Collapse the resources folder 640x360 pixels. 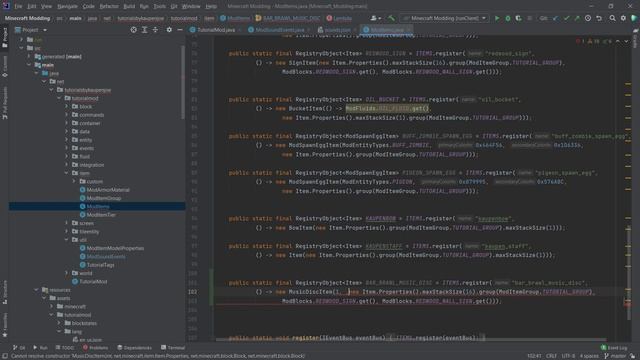(x=36, y=290)
